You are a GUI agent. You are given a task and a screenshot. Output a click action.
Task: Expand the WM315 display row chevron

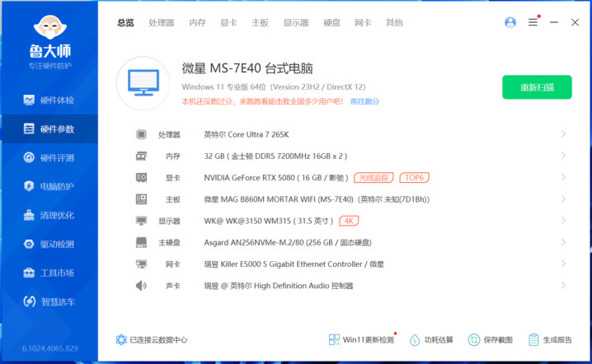pos(563,220)
